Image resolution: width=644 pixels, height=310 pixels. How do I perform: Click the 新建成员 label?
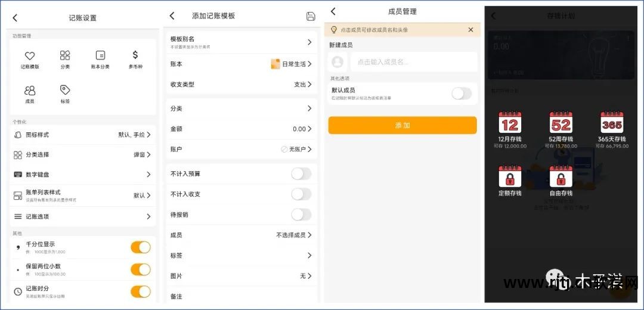[x=341, y=45]
